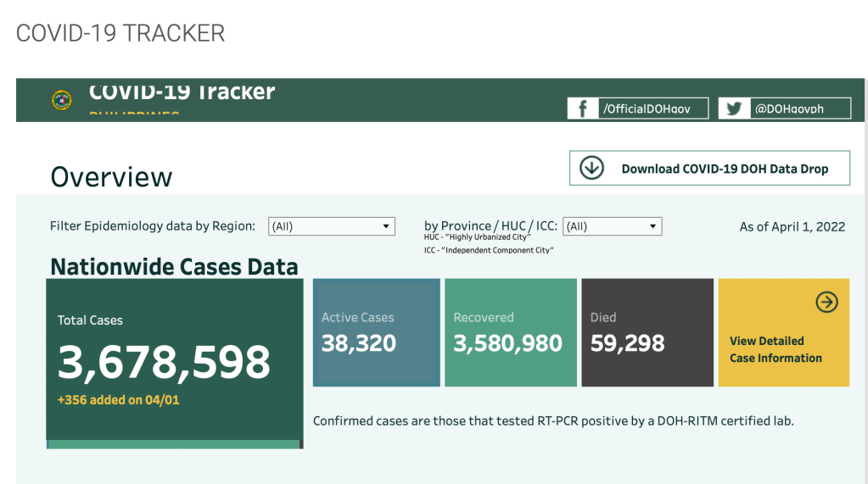Image resolution: width=868 pixels, height=484 pixels.
Task: Select the Active Cases tile
Action: (376, 332)
